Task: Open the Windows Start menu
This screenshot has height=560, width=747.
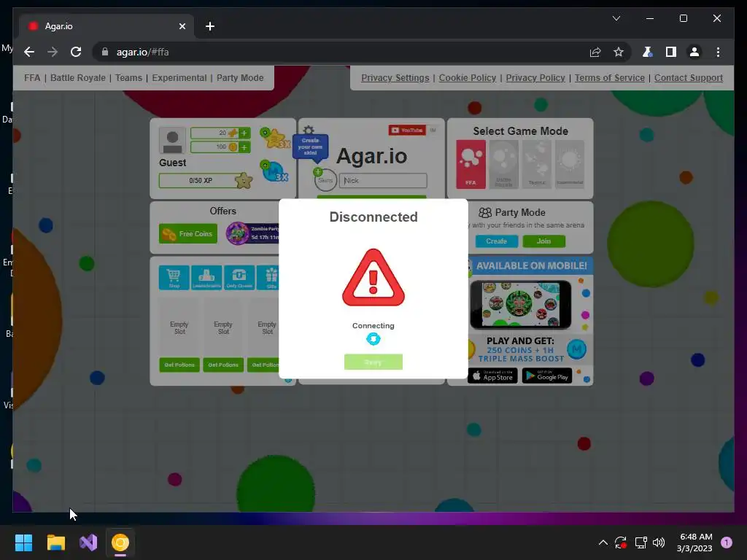Action: click(x=23, y=542)
